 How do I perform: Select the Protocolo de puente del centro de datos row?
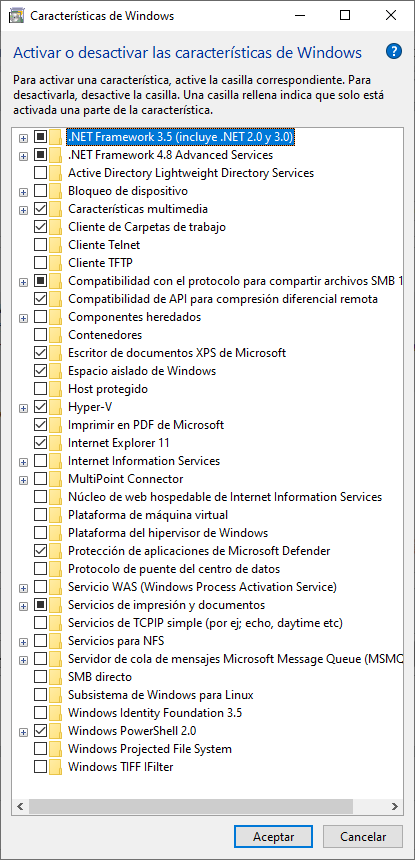(x=174, y=569)
